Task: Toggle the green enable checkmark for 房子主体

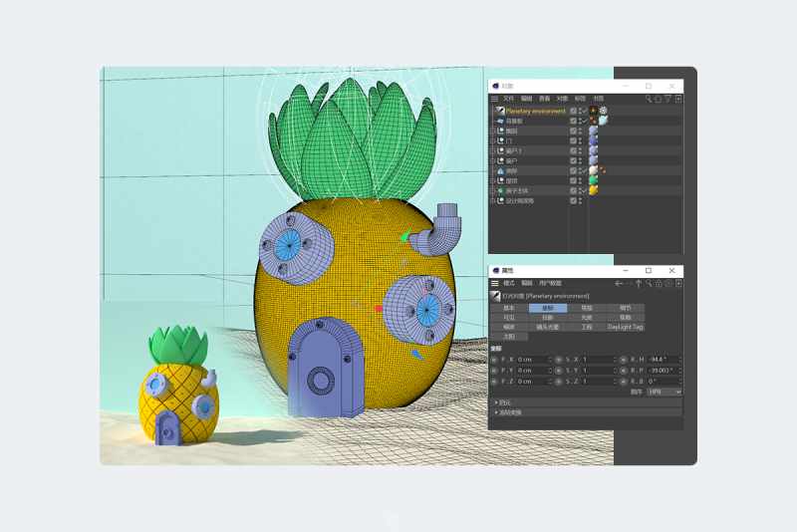Action: pos(585,191)
